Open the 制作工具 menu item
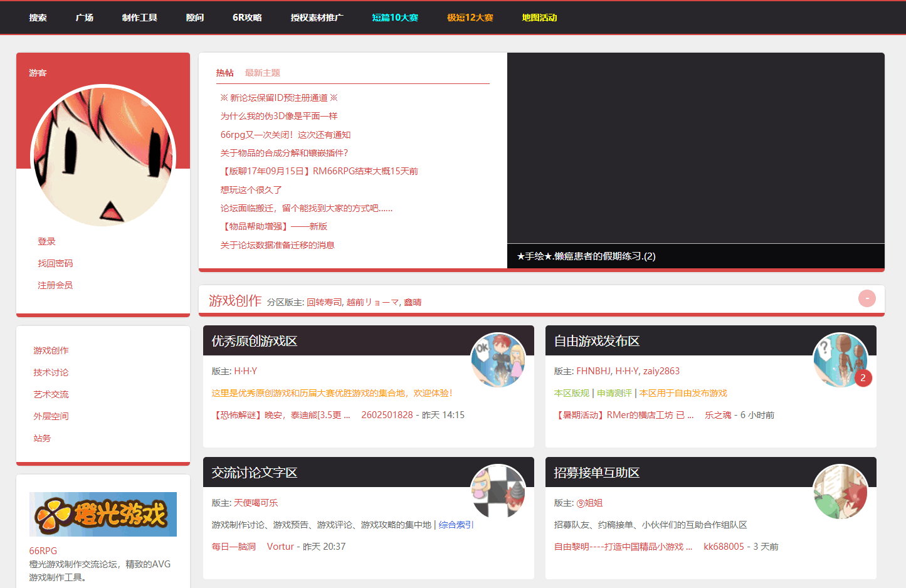This screenshot has width=906, height=588. 139,18
